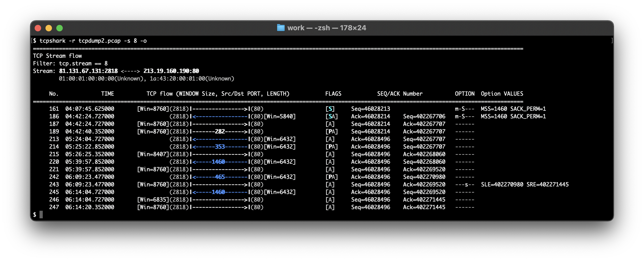
Task: Click the [SA] flag on packet 186
Action: [331, 116]
